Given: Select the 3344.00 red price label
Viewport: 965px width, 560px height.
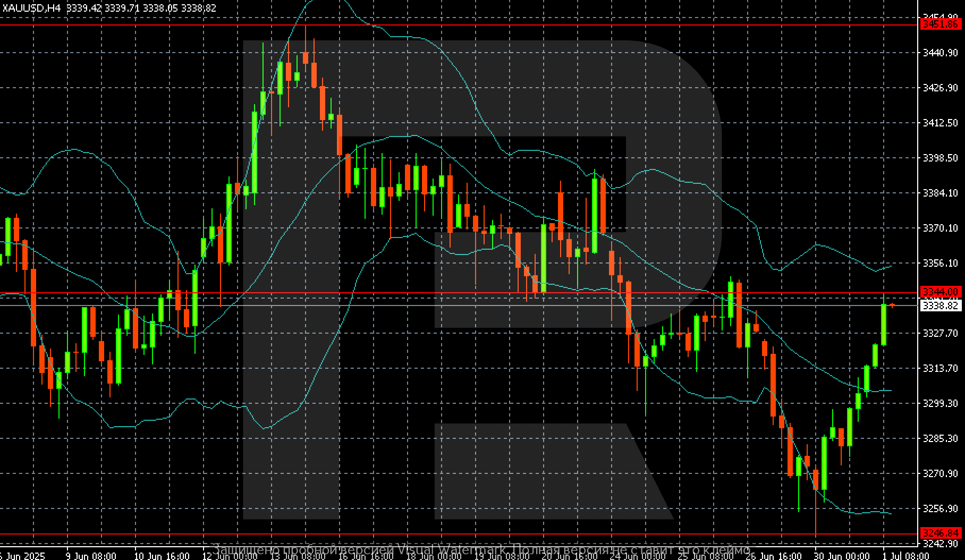Looking at the screenshot, I should click(x=941, y=292).
